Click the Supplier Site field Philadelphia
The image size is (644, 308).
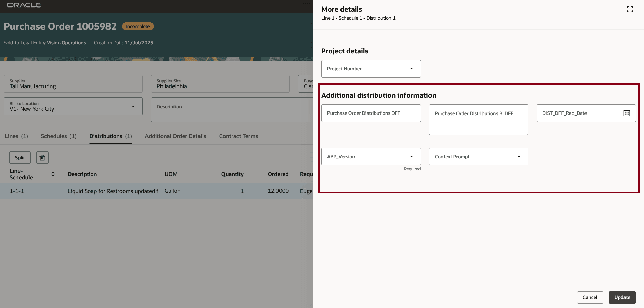[220, 84]
